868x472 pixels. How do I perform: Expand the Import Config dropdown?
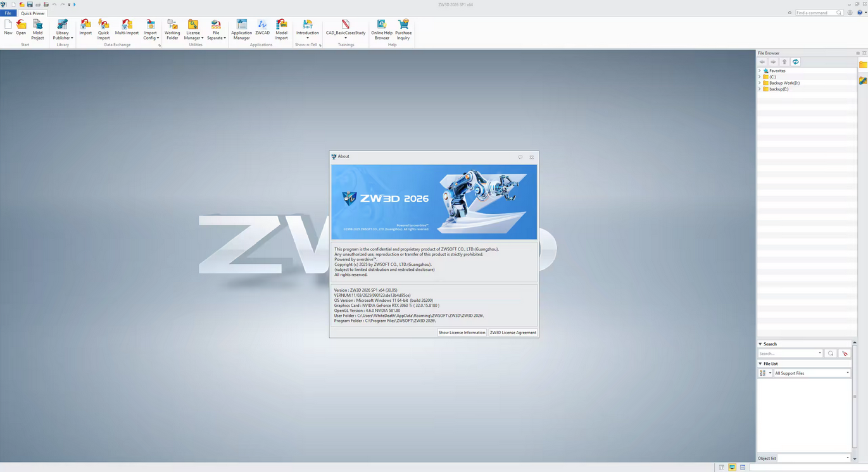click(151, 30)
